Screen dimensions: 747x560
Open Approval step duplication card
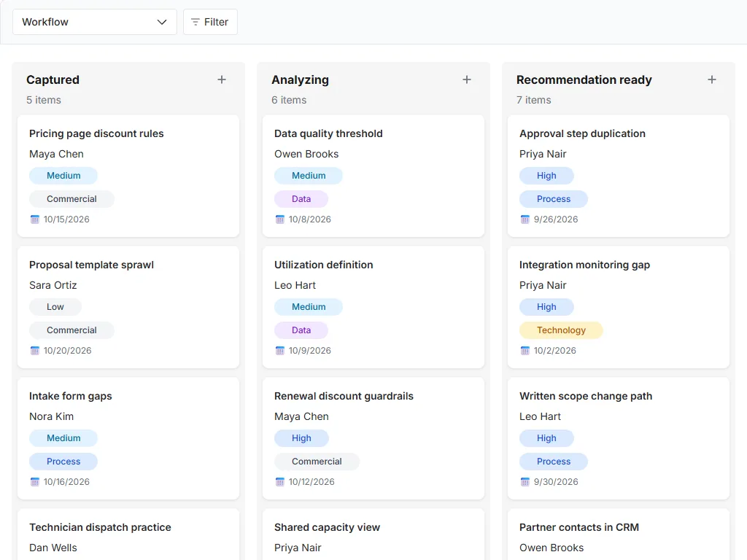[x=619, y=176]
